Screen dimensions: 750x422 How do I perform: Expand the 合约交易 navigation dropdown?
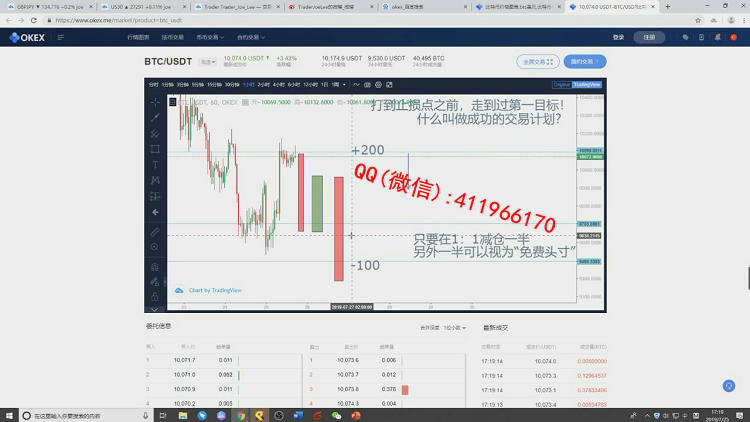(251, 37)
